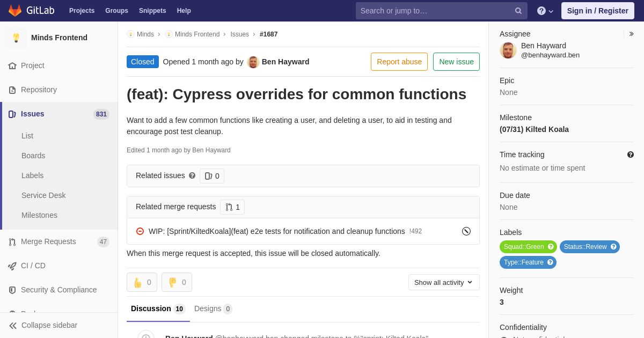Click the Sign in / Register button
Viewport: 644px width, 338px height.
[598, 11]
